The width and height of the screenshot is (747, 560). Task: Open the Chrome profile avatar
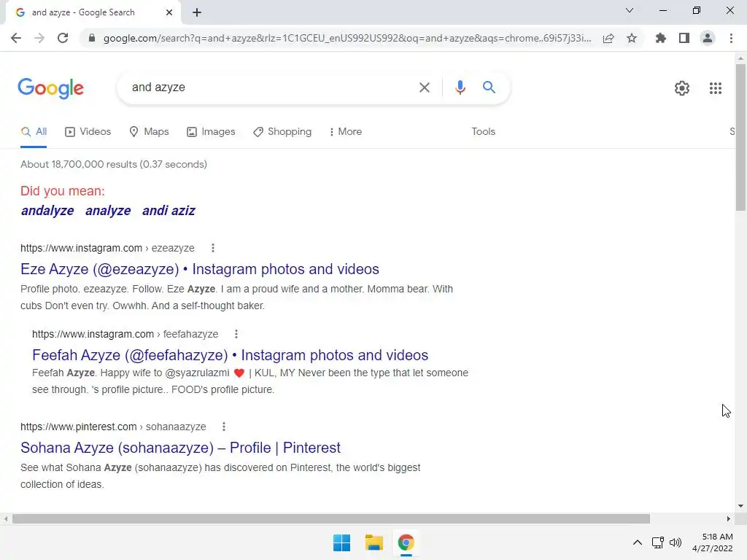pyautogui.click(x=708, y=38)
